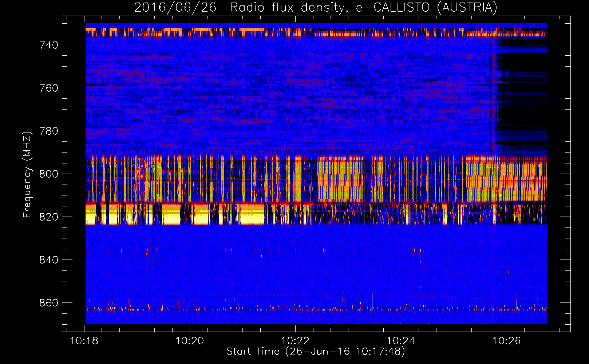
Task: Click the plot title '2016/06/26 Radio flux density, e-CALLISTO (AUSTRIA)'
Action: 315,7
